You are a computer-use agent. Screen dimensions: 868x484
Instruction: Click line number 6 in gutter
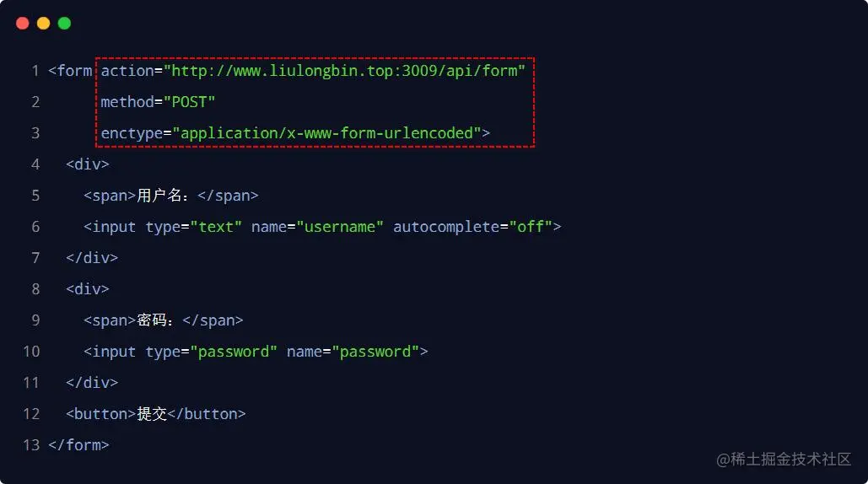click(35, 227)
